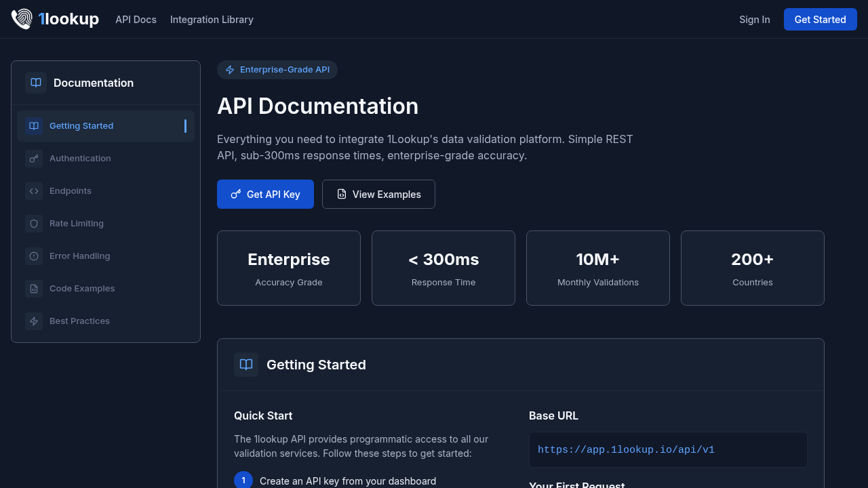Click the Enterprise-Grade API badge text
This screenshot has width=868, height=488.
(285, 70)
